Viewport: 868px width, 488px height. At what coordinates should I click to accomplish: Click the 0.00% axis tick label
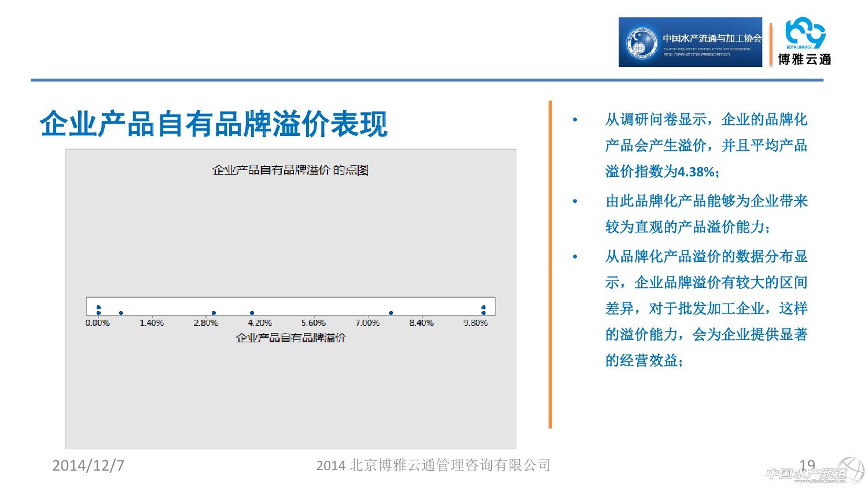point(98,323)
